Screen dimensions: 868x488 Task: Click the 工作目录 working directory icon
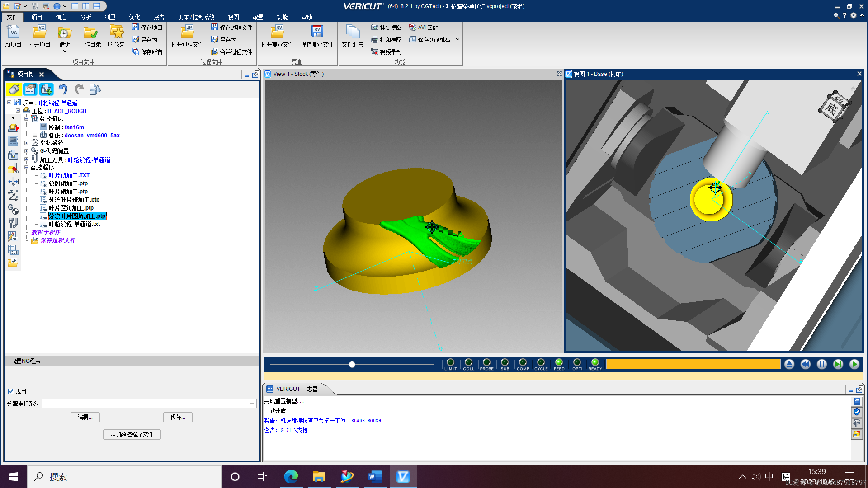point(90,36)
